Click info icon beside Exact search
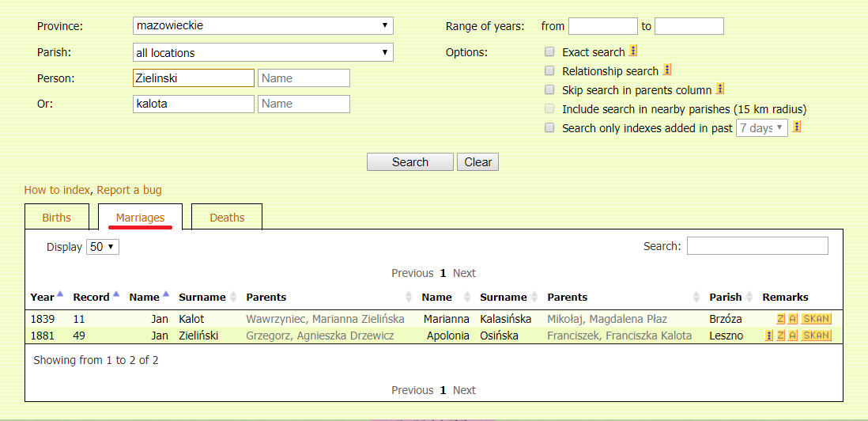The image size is (868, 421). pos(632,51)
